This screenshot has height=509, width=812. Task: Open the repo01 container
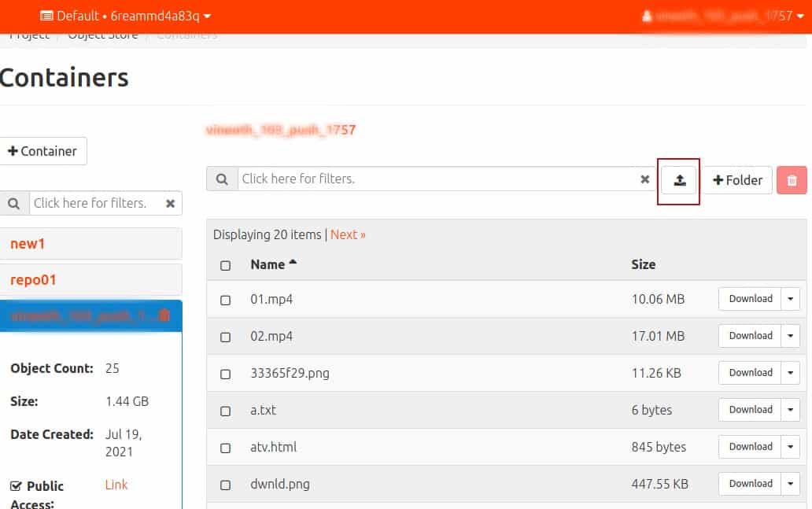(33, 280)
